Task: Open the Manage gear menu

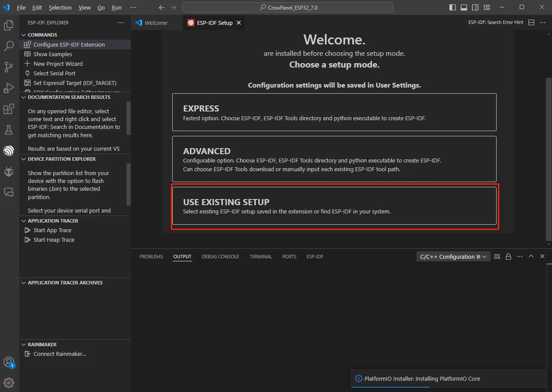Action: (9, 383)
